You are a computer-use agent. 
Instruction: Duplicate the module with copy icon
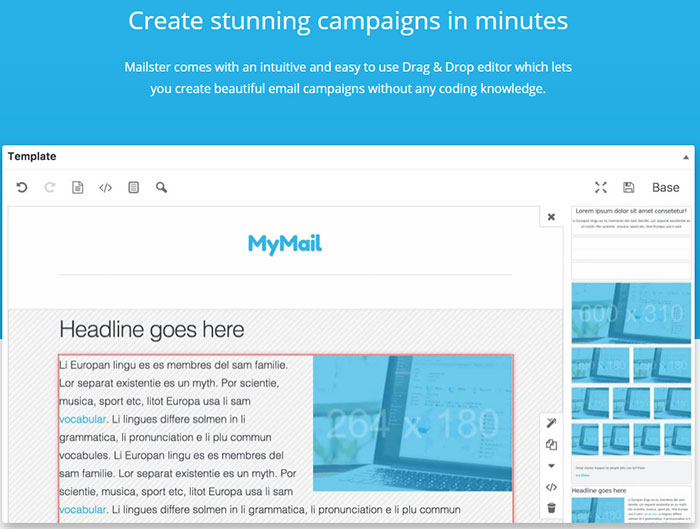[551, 445]
